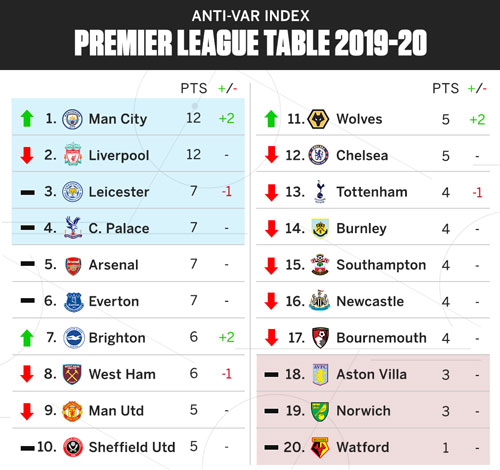The height and width of the screenshot is (470, 500).
Task: Click the Everton club crest
Action: point(73,302)
